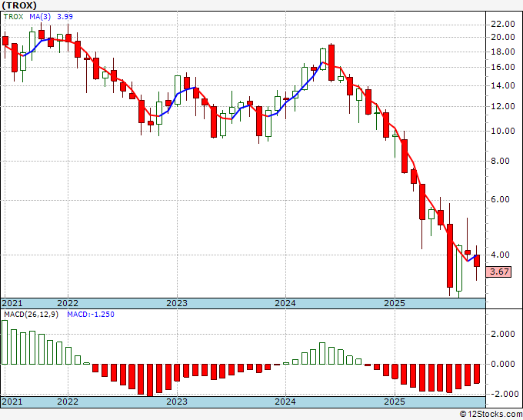Click the 12.00 price axis label

[x=503, y=106]
